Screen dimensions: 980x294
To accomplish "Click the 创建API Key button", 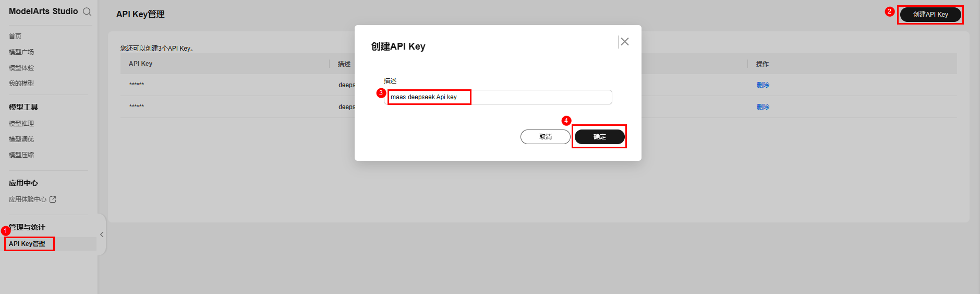I will point(930,15).
